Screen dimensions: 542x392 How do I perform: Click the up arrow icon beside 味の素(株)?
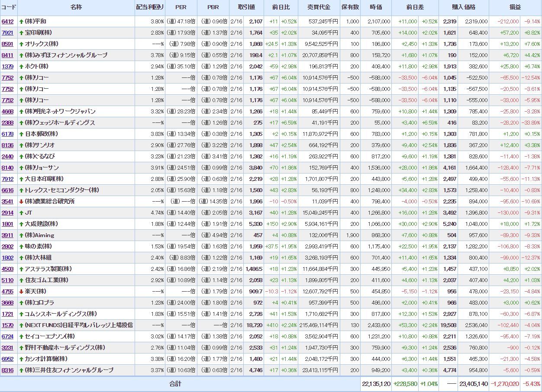point(21,246)
